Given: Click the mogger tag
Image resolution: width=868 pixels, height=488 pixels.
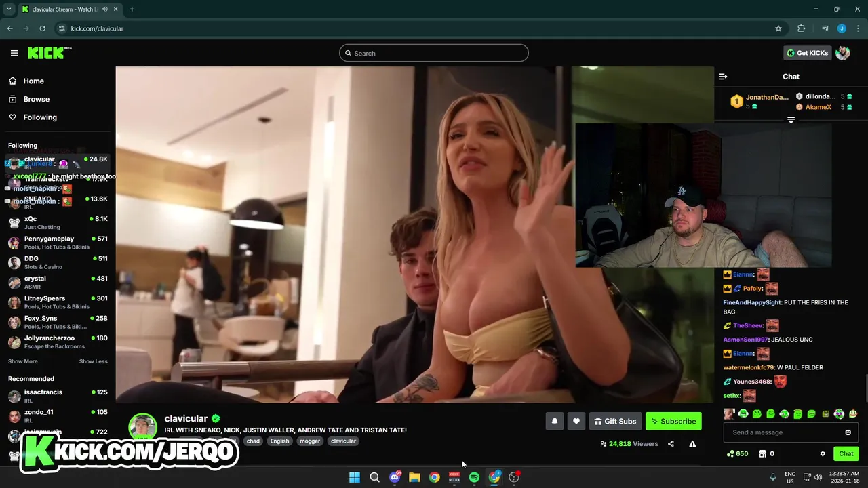Looking at the screenshot, I should click(x=310, y=441).
